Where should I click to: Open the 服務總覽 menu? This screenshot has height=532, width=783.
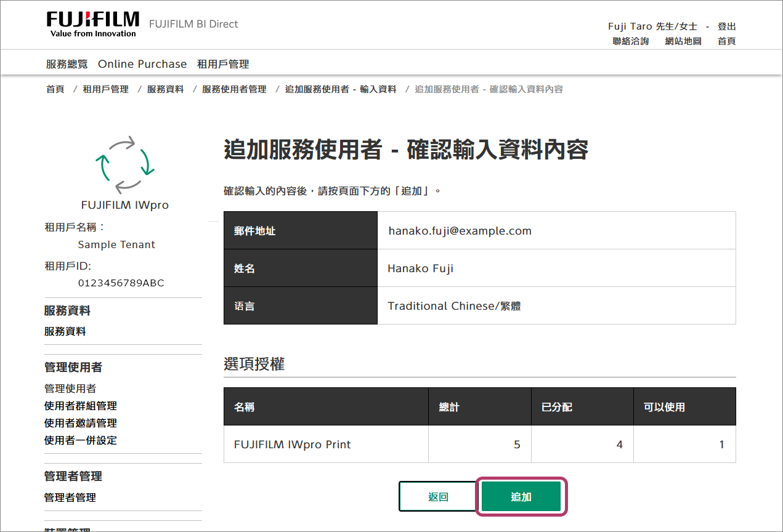point(67,64)
